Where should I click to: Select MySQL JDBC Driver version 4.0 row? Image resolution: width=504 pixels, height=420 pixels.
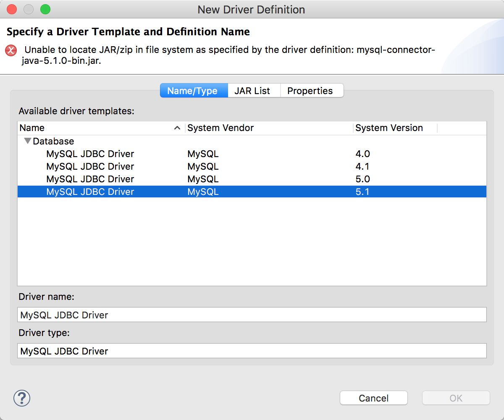(x=252, y=154)
